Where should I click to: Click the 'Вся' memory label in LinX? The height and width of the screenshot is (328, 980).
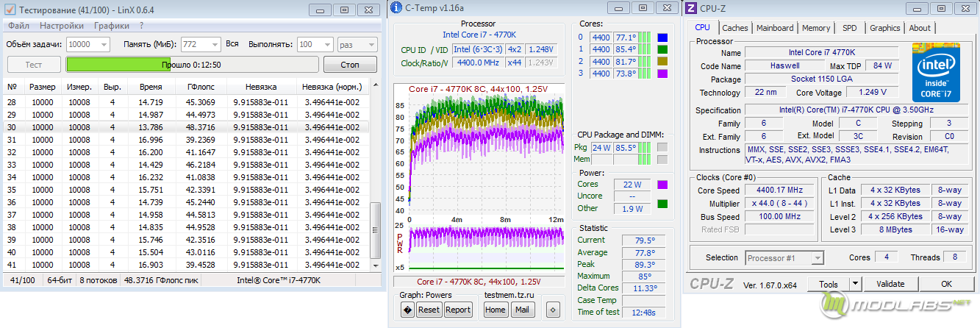point(232,44)
